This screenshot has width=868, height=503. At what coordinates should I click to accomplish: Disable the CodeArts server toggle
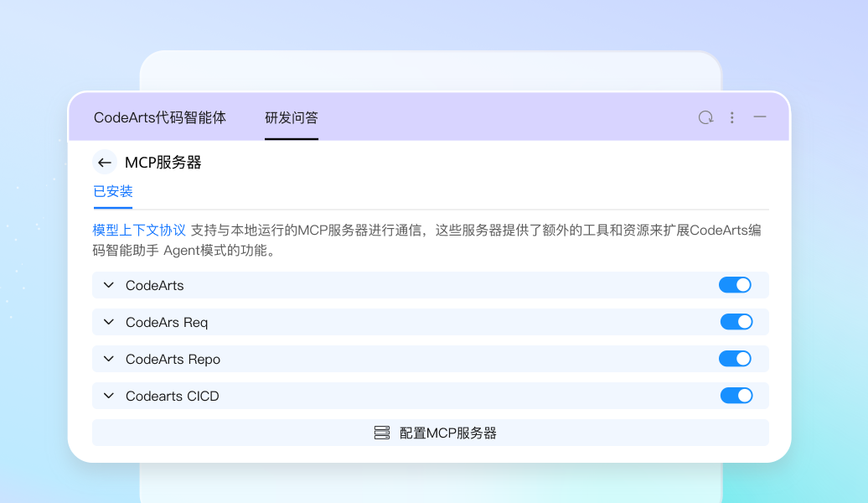735,285
